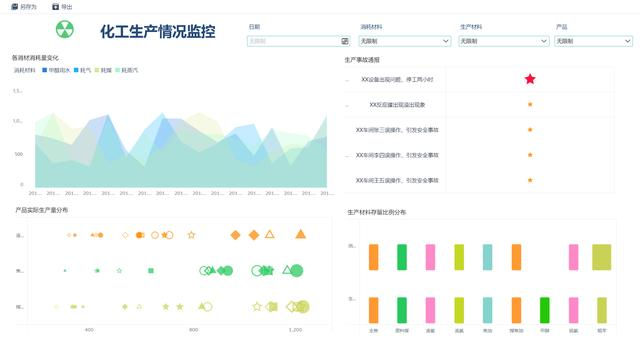Open the 消耗材料 filter dropdown

coord(405,41)
